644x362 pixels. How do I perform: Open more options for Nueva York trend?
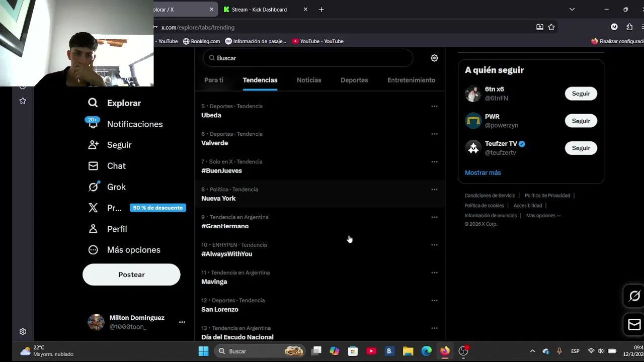[434, 189]
